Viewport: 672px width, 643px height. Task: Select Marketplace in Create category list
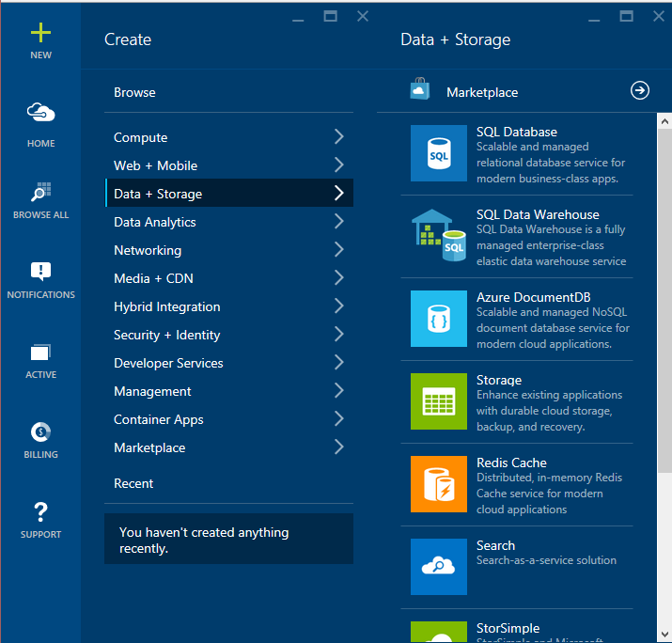point(229,447)
